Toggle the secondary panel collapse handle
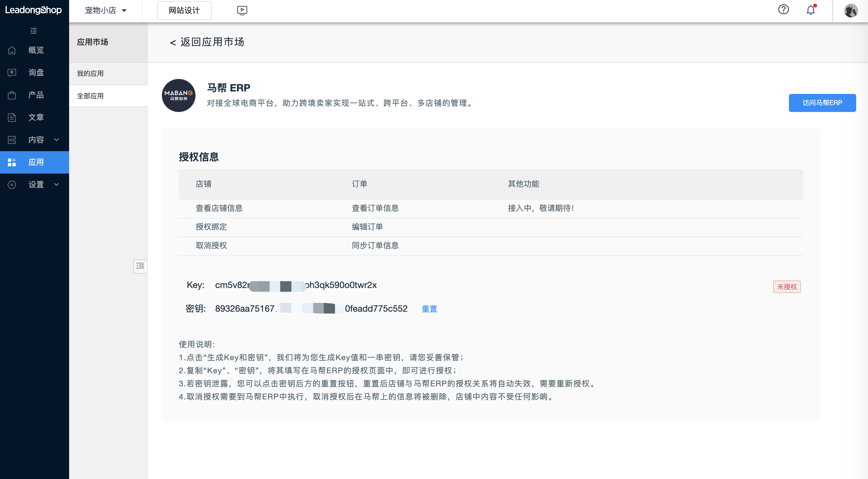 click(x=140, y=266)
